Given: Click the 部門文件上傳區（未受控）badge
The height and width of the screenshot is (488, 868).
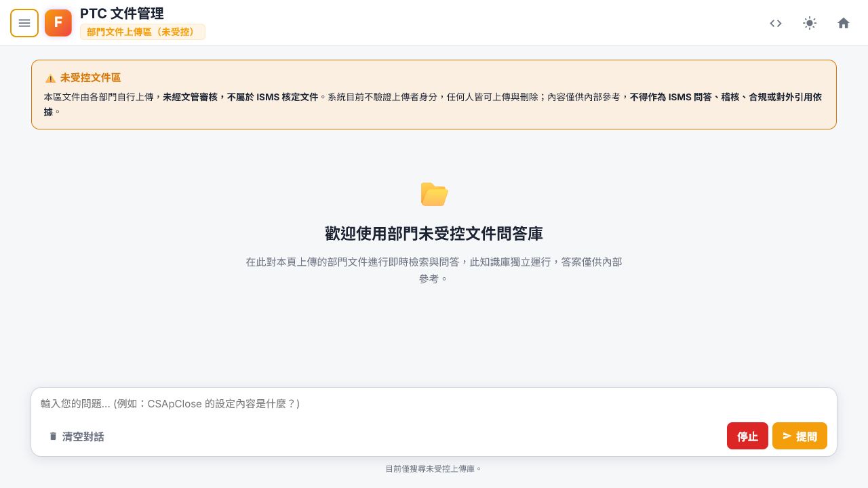Looking at the screenshot, I should click(x=142, y=32).
